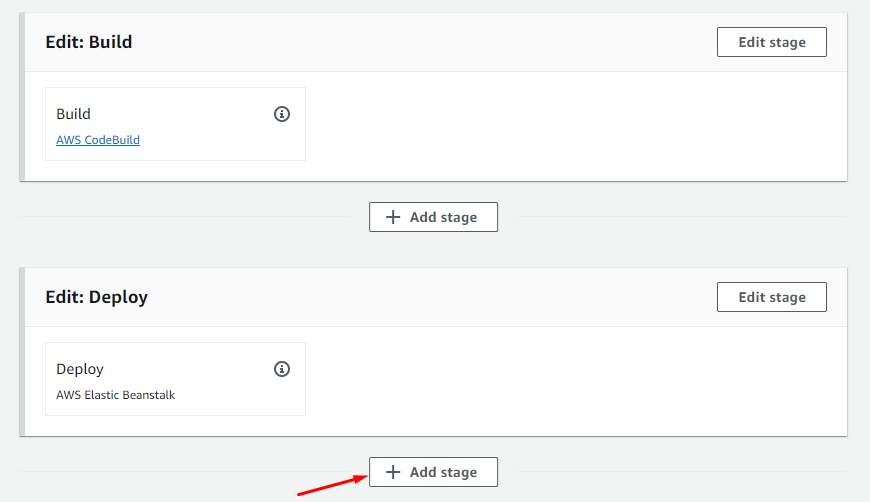Screen dimensions: 870x502
Task: Click the "Edit: Deploy" heading
Action: point(97,297)
